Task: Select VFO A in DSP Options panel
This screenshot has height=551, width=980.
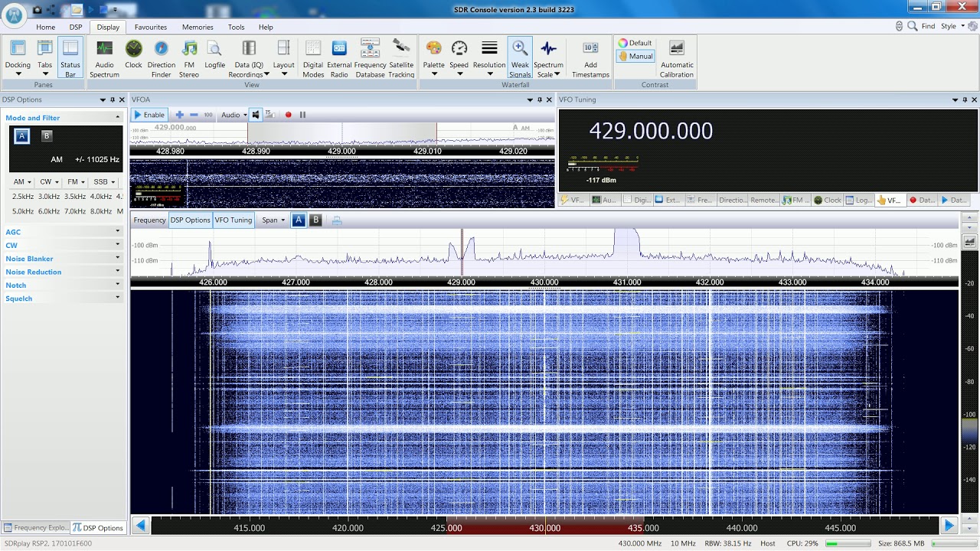Action: pyautogui.click(x=22, y=136)
